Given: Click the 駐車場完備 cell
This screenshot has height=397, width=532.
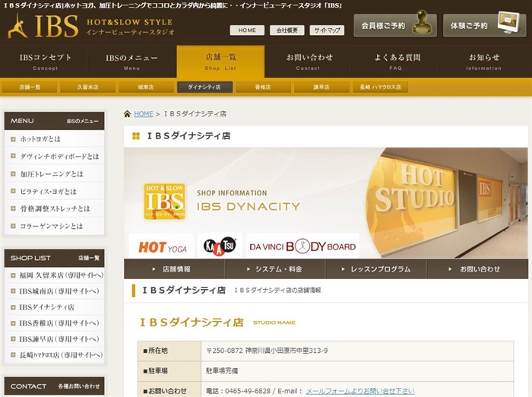Looking at the screenshot, I should (358, 371).
